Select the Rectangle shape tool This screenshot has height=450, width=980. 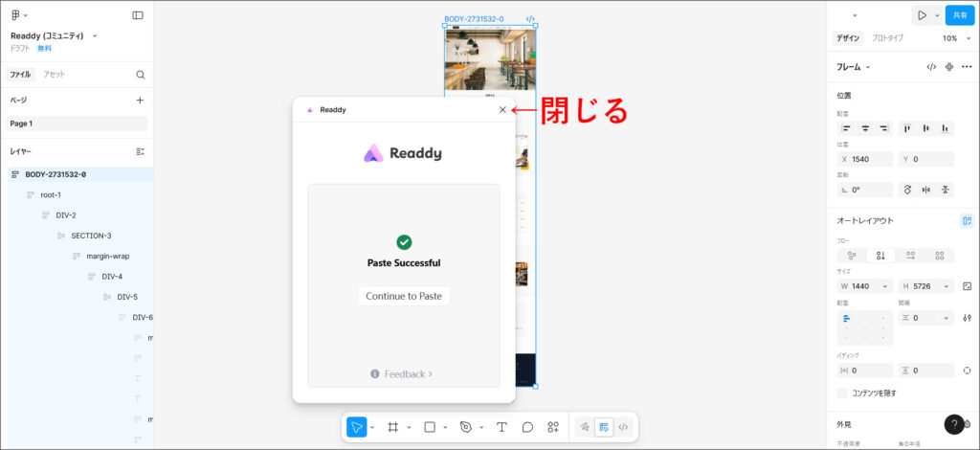pyautogui.click(x=430, y=427)
